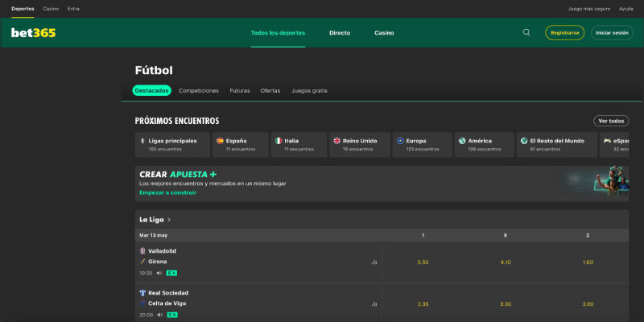Click the green bet builder badge beside 20:00
This screenshot has width=644, height=322.
pos(171,315)
